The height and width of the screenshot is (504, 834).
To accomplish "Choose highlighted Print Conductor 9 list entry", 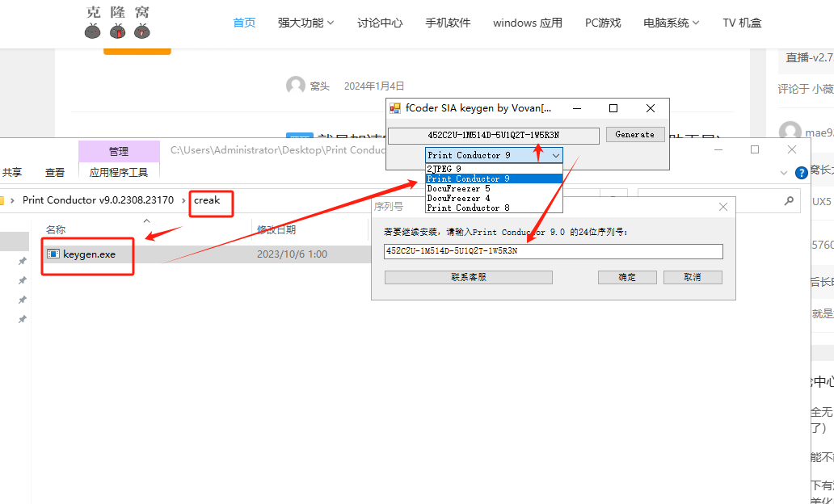I will click(494, 178).
